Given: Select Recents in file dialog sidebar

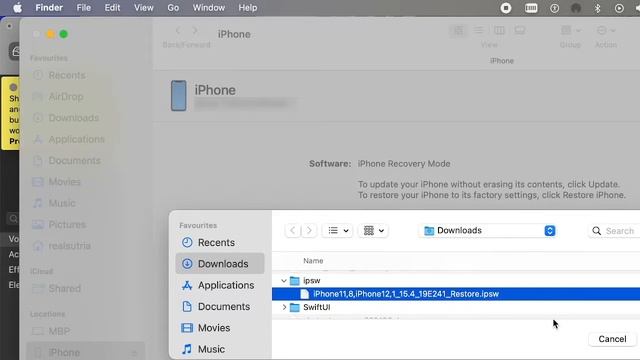Looking at the screenshot, I should (220, 242).
